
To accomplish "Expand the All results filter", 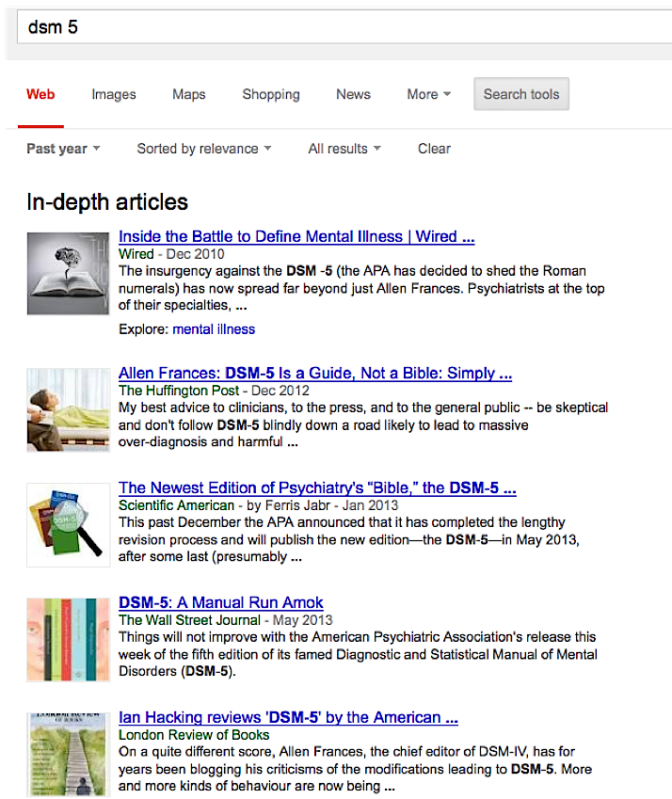I will tap(344, 149).
